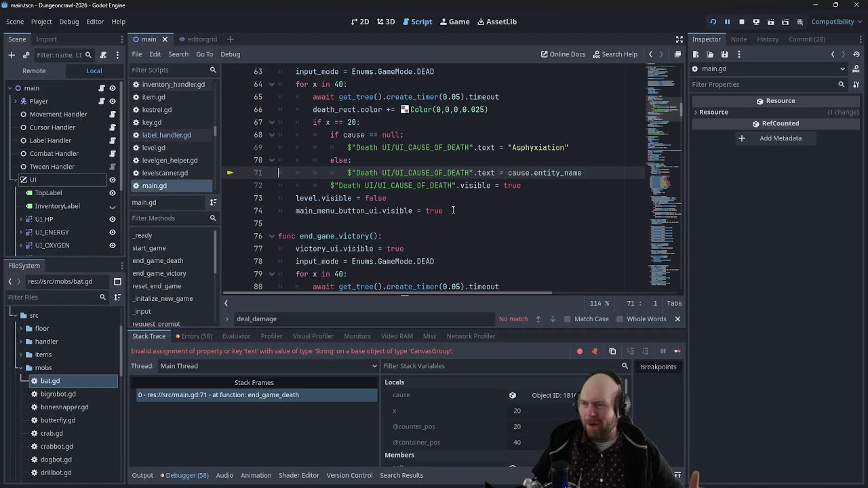Toggle alphabetical sorting of methods list
Viewport: 868px width, 488px height.
[x=213, y=203]
